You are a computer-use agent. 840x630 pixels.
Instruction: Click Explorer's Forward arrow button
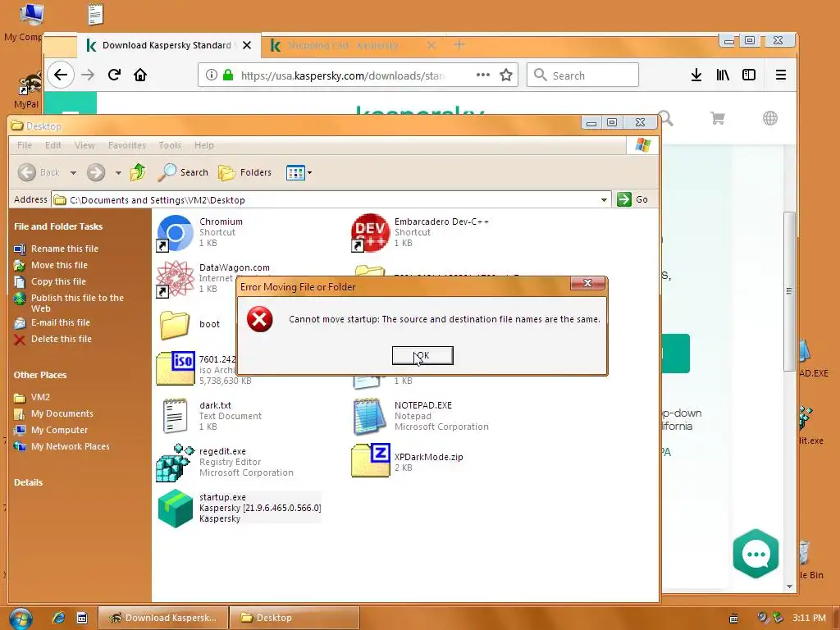pos(97,172)
